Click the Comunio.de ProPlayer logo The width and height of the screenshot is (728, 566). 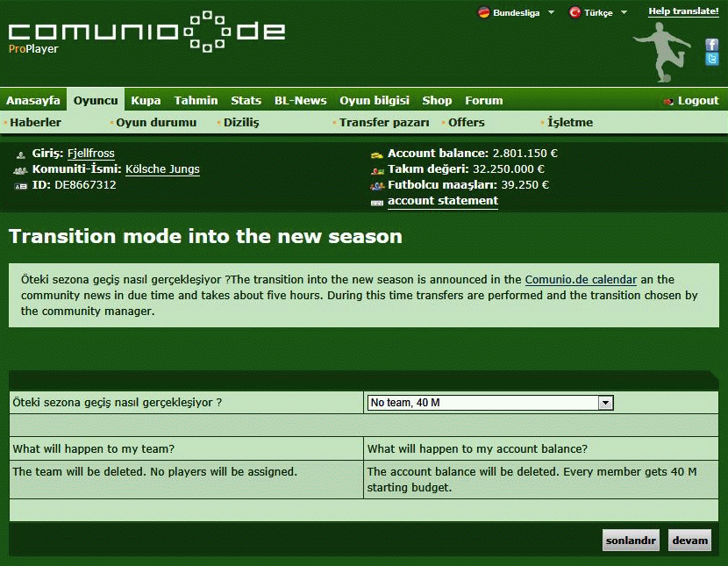point(146,32)
